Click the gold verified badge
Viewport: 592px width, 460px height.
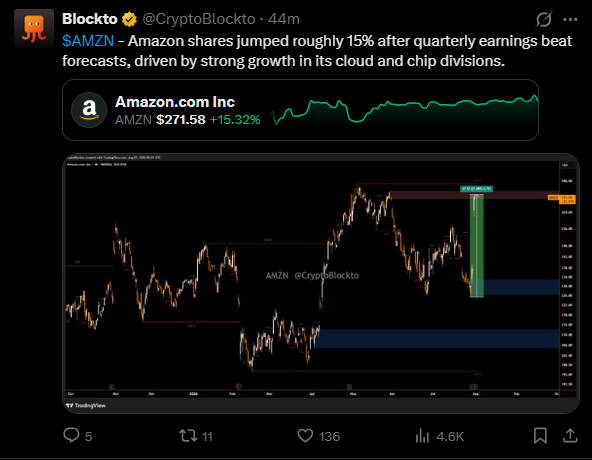(x=129, y=19)
